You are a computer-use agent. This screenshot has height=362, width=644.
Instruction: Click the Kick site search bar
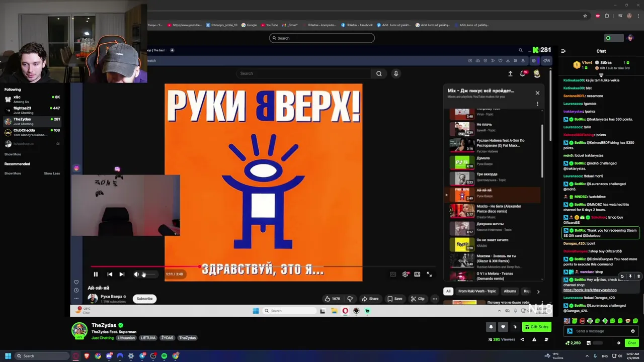point(322,38)
